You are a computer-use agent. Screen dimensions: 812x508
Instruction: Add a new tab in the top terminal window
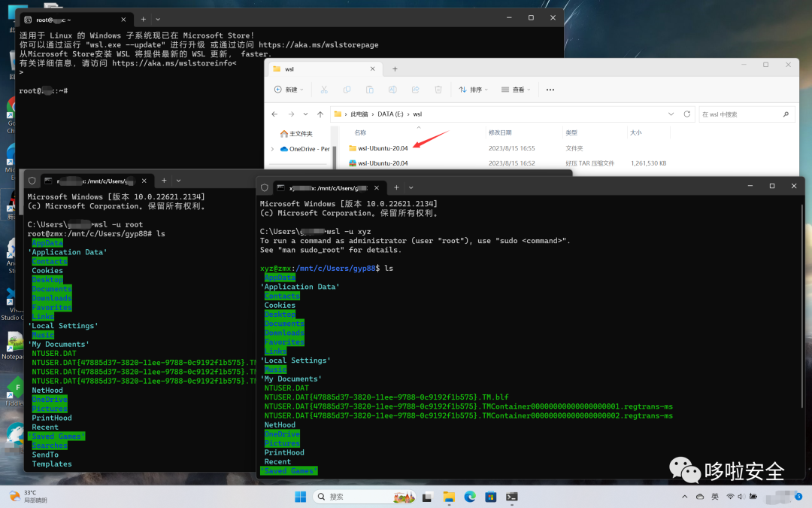144,19
